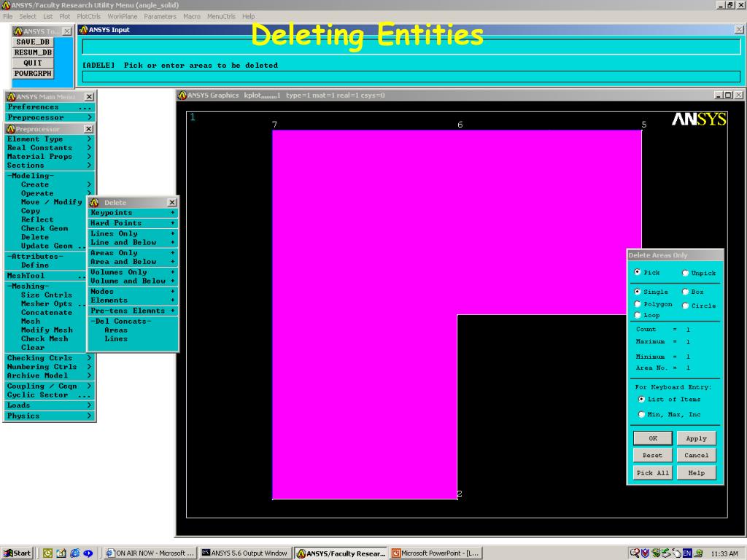This screenshot has height=560, width=747.
Task: Close the Delete submenu panel
Action: click(x=172, y=203)
